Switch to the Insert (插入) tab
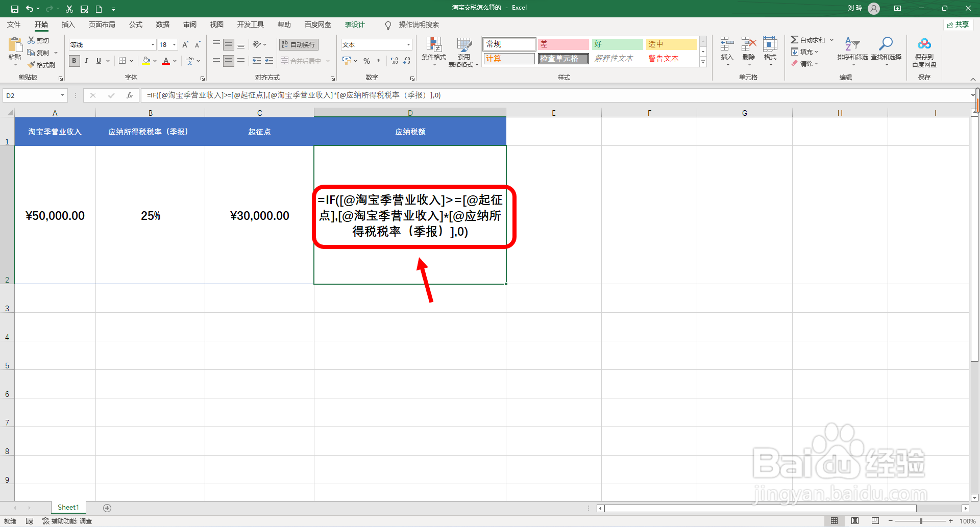Image resolution: width=980 pixels, height=527 pixels. pos(68,24)
